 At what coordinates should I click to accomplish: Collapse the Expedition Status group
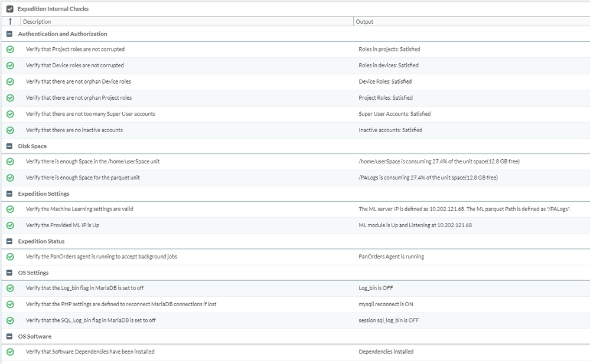tap(9, 241)
